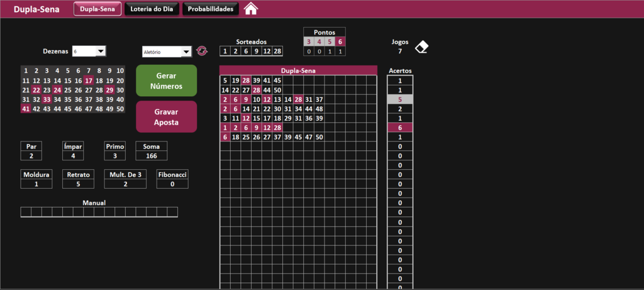Click the Fibonacci count value
The height and width of the screenshot is (290, 644).
pyautogui.click(x=172, y=184)
